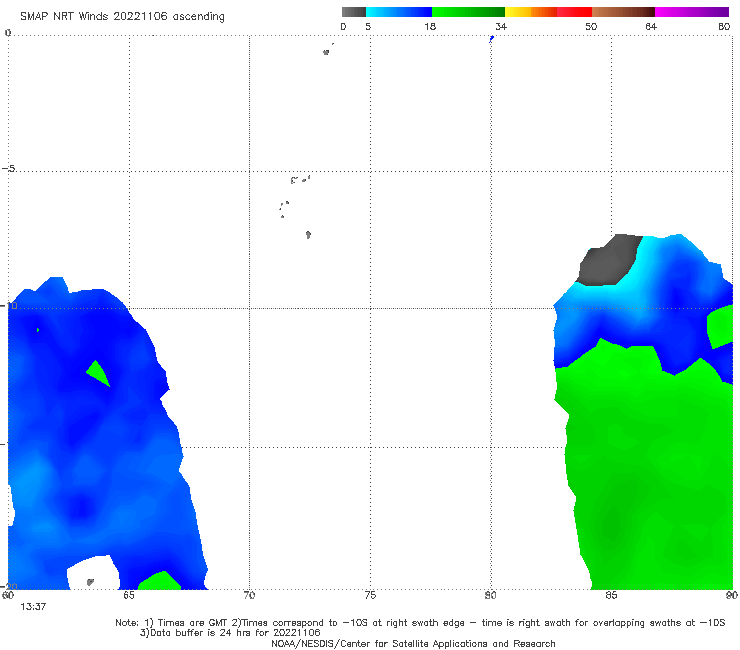Click the swath time label '13:37'
The height and width of the screenshot is (650, 740).
[33, 607]
